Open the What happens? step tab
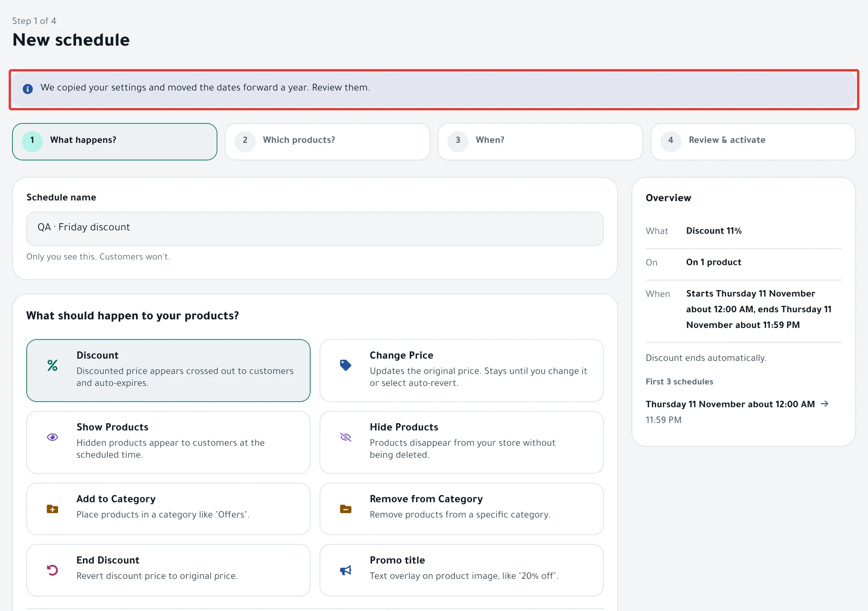 pyautogui.click(x=115, y=142)
